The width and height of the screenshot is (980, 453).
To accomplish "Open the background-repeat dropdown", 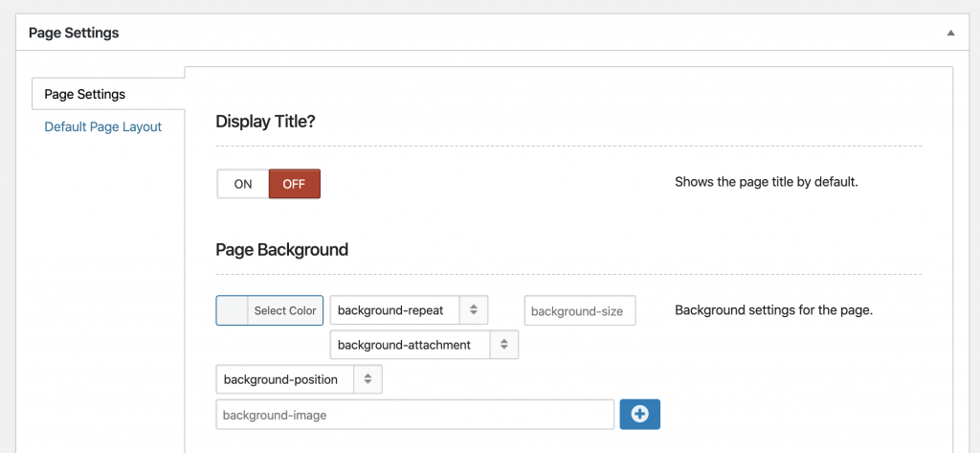I will 394,310.
